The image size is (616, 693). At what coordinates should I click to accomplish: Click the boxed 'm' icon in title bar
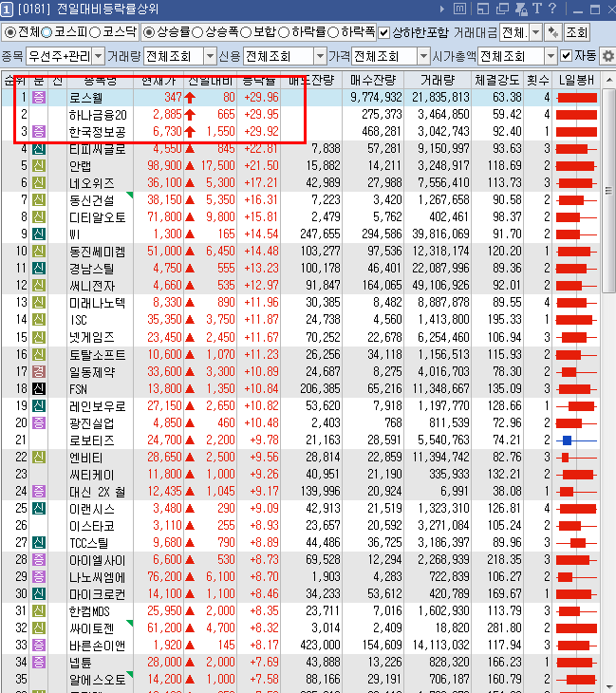[460, 9]
